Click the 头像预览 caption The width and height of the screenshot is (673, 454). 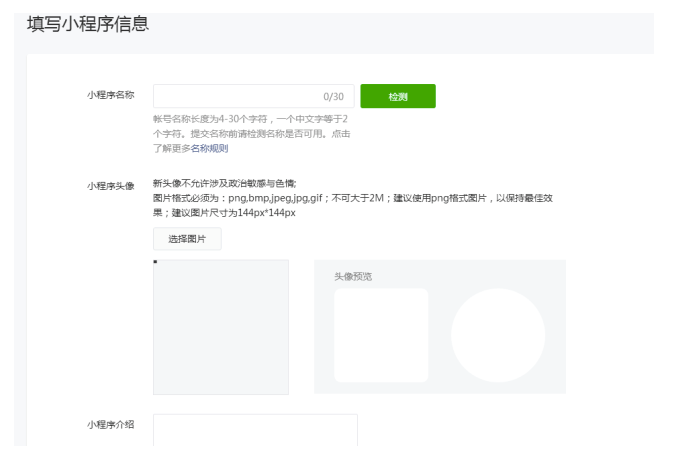tap(353, 276)
